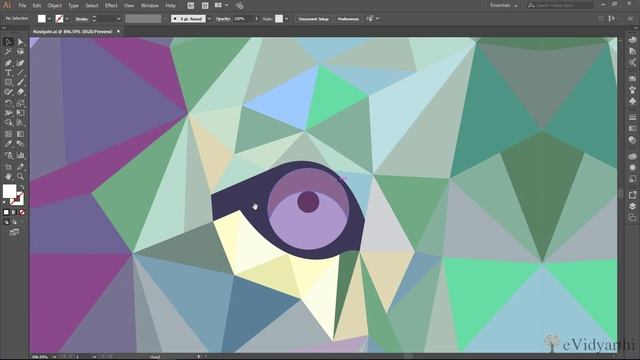The image size is (640, 360).
Task: Click the Stroke color box in toolbox
Action: [x=17, y=199]
